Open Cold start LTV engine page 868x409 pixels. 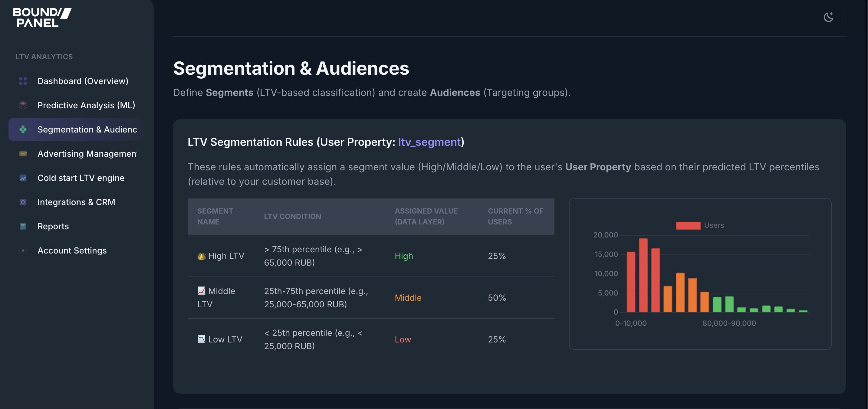tap(81, 178)
